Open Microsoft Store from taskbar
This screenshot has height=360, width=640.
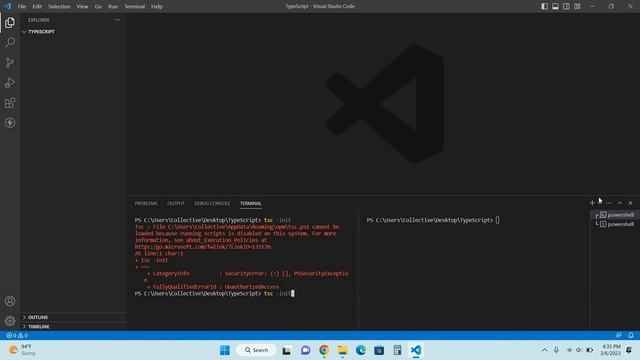379,350
